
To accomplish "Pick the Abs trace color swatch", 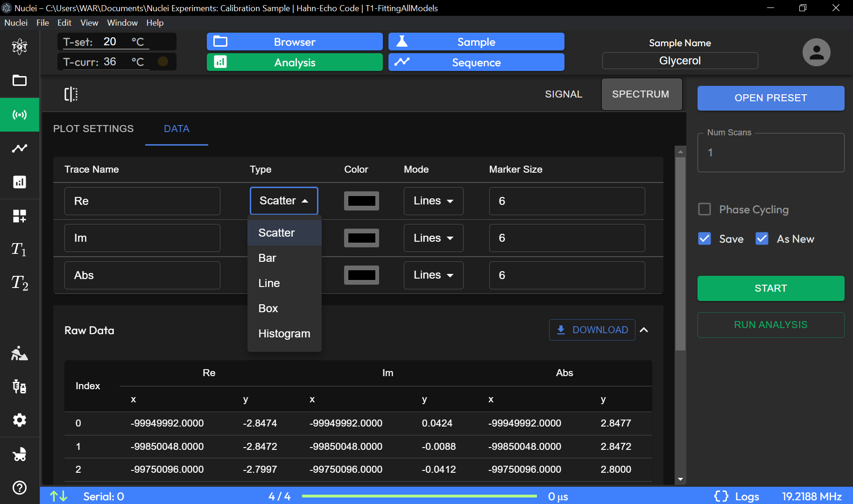I will tap(361, 275).
